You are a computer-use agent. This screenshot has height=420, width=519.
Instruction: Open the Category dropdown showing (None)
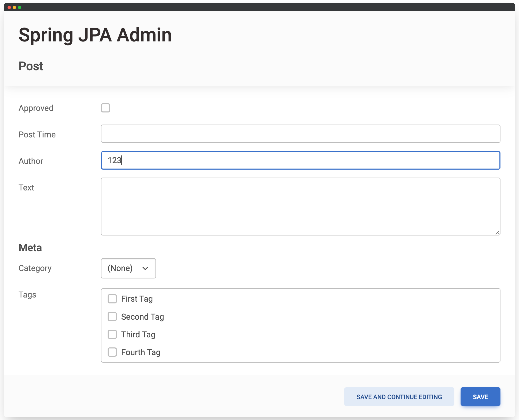(x=128, y=268)
